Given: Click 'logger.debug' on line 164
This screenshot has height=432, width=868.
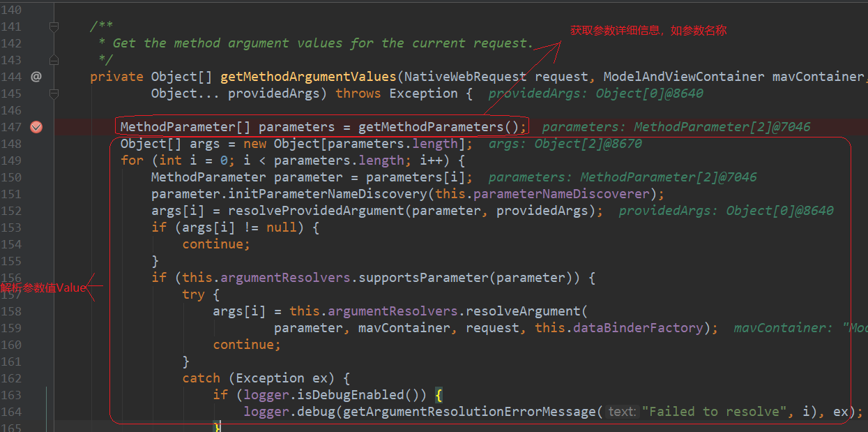Looking at the screenshot, I should tap(289, 412).
